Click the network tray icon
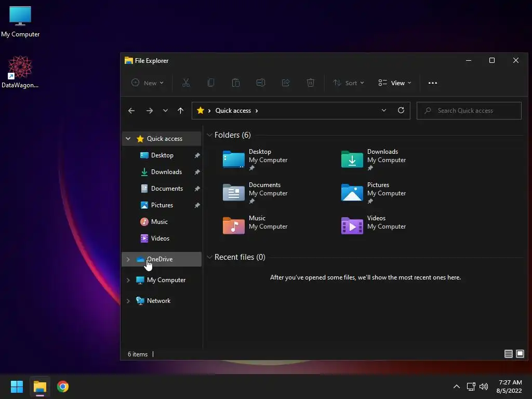 [471, 386]
